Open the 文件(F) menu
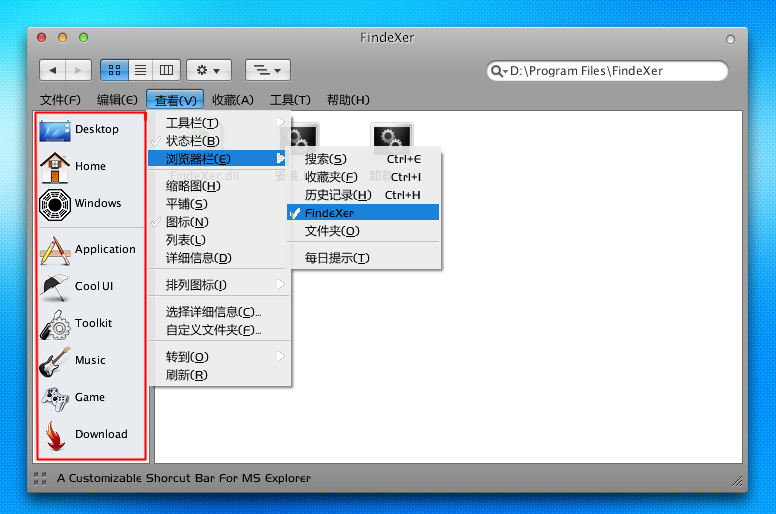 click(x=60, y=100)
